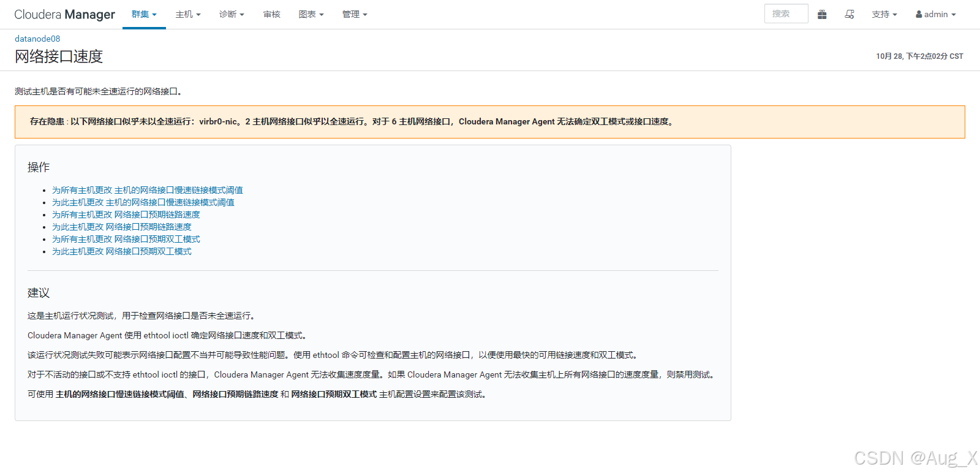This screenshot has height=475, width=980.
Task: Open the admin user dropdown
Action: (936, 14)
